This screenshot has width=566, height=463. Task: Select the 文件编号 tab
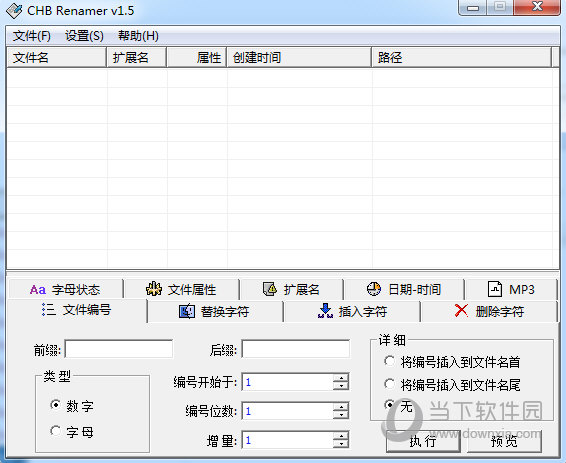[x=77, y=310]
